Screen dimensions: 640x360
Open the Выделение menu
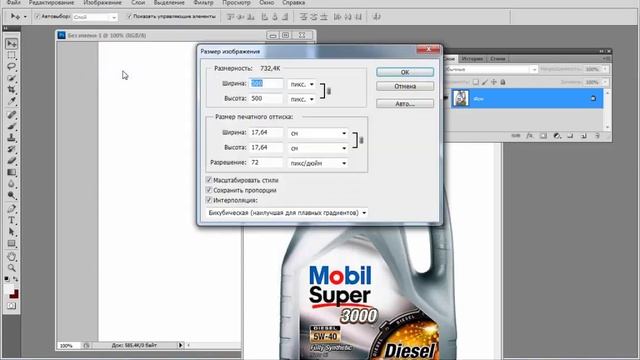tap(169, 3)
